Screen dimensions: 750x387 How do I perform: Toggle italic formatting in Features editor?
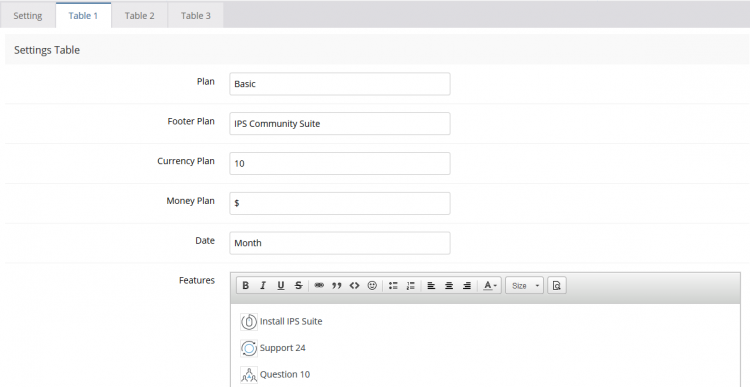click(x=263, y=286)
